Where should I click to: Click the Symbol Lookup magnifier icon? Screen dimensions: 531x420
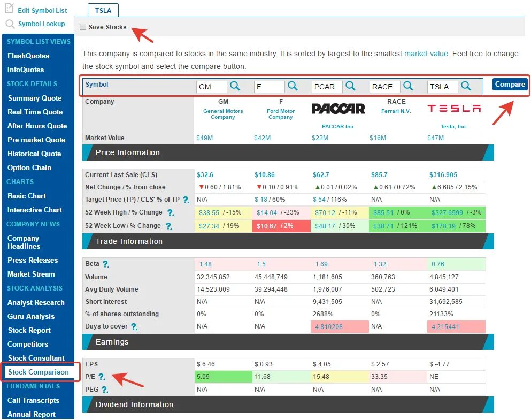coord(10,24)
